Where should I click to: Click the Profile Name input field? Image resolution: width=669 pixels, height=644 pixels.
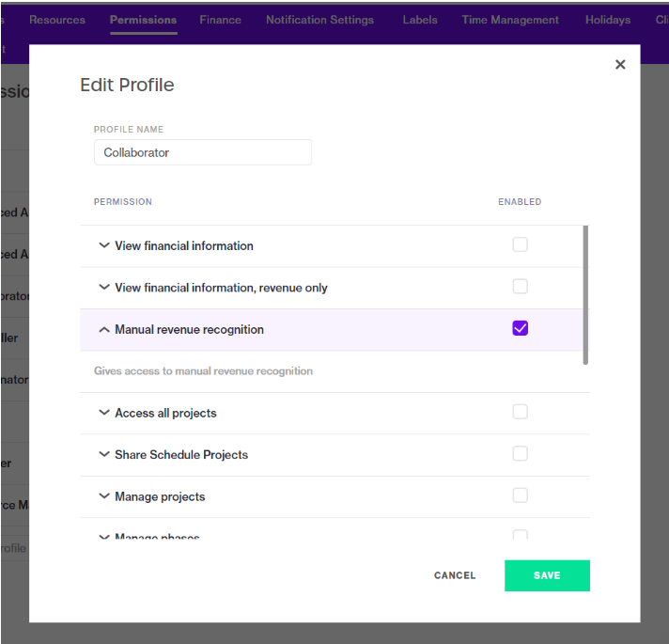[x=203, y=152]
